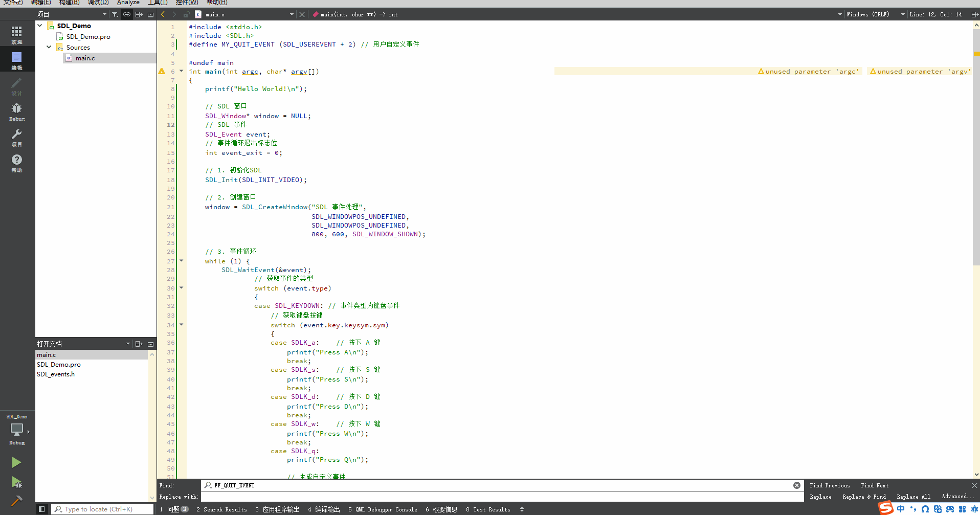Run SDL_Demo with the green play button

(17, 462)
